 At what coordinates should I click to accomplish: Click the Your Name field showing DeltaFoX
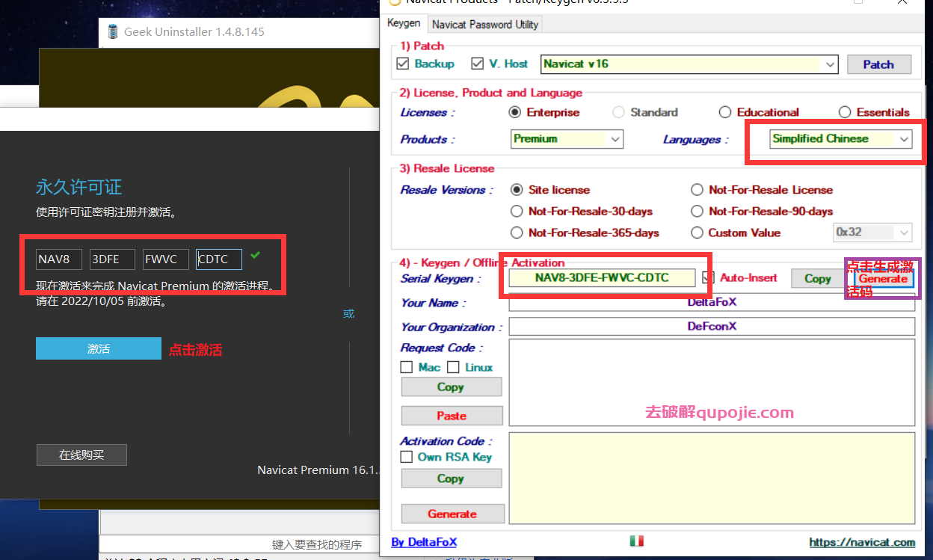click(x=712, y=303)
